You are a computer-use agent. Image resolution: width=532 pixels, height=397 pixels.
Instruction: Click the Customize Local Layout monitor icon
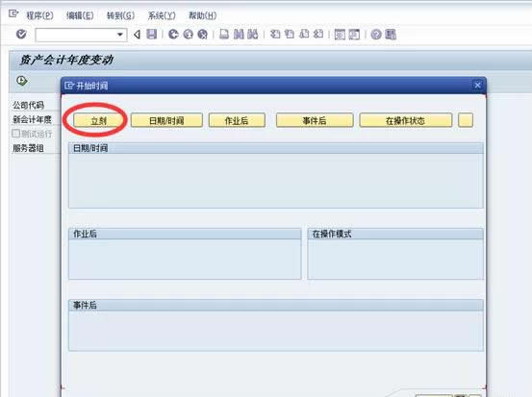[391, 35]
